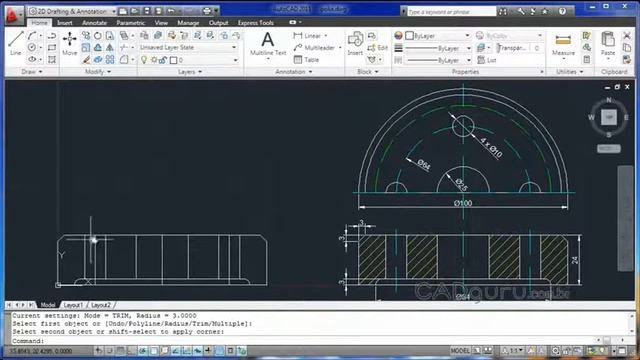Click the navigation bar on right edge
640x360 pixels.
click(625, 218)
